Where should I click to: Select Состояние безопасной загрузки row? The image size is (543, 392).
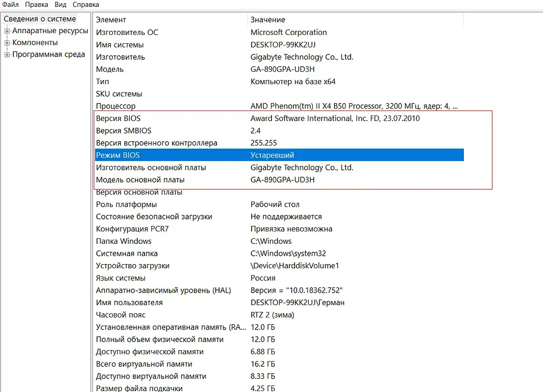pos(279,217)
